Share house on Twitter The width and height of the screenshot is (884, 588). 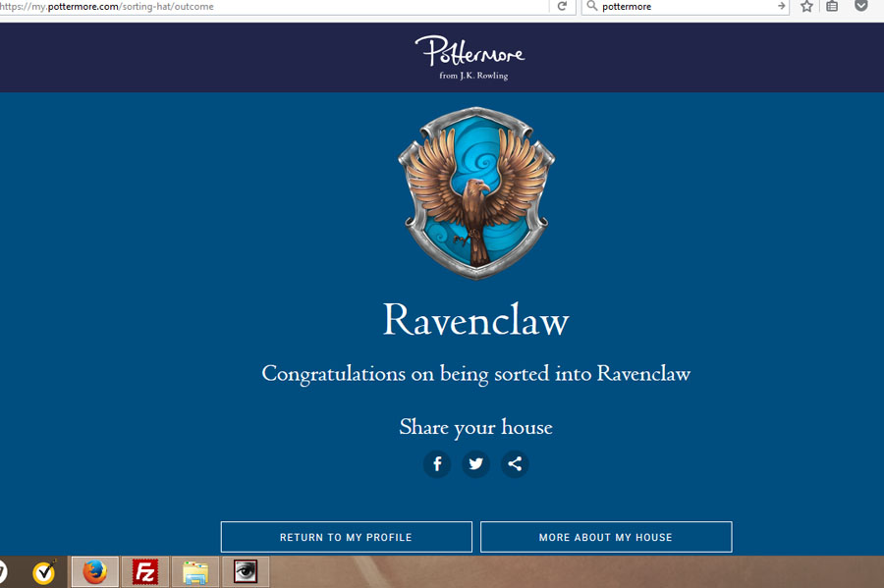[x=475, y=464]
